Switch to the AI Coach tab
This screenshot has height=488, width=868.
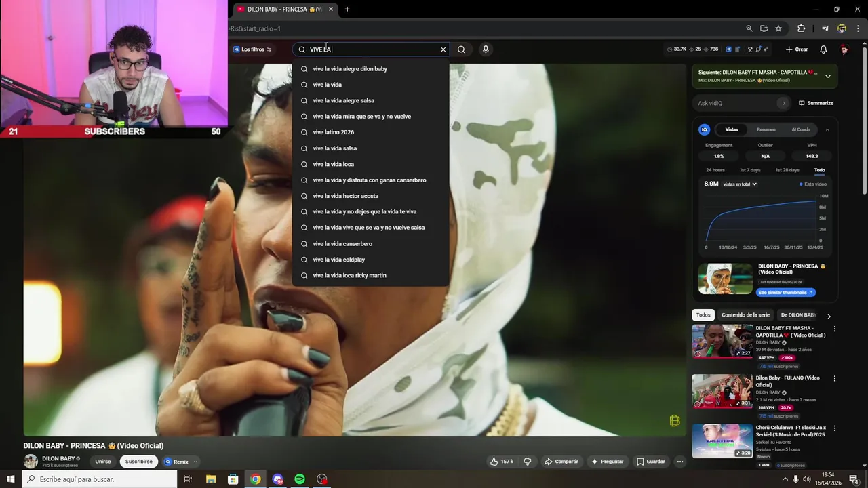pyautogui.click(x=800, y=129)
